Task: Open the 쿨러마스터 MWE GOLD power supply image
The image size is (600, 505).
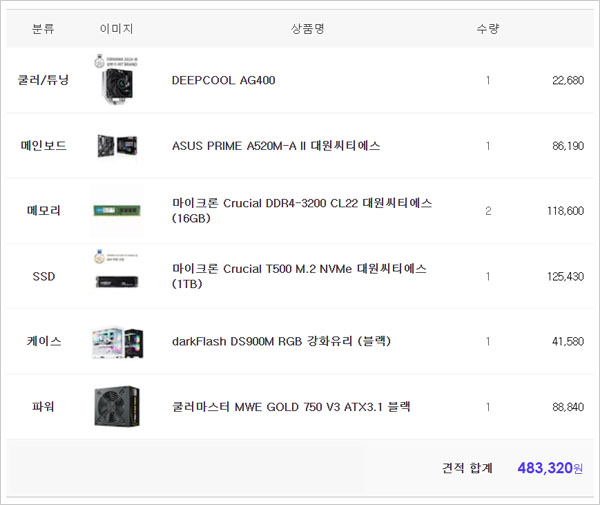Action: coord(117,406)
